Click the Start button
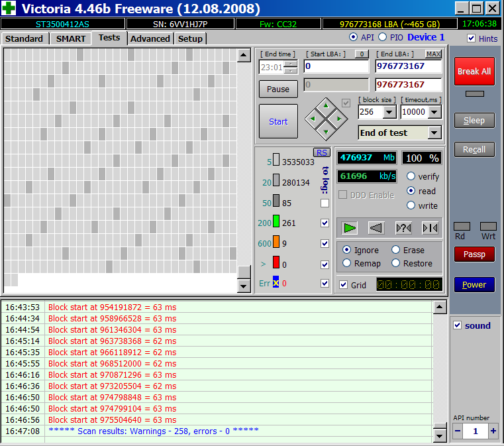 [x=278, y=121]
